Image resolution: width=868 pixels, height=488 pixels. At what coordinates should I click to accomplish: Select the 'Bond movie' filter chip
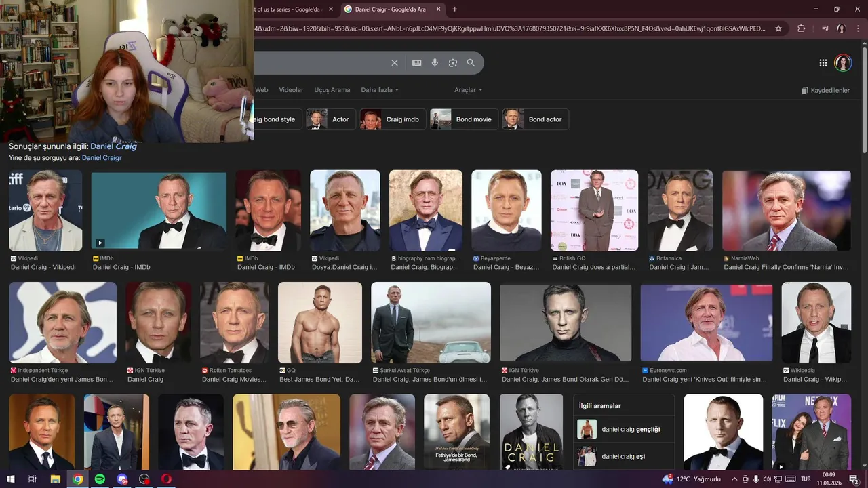click(x=464, y=119)
